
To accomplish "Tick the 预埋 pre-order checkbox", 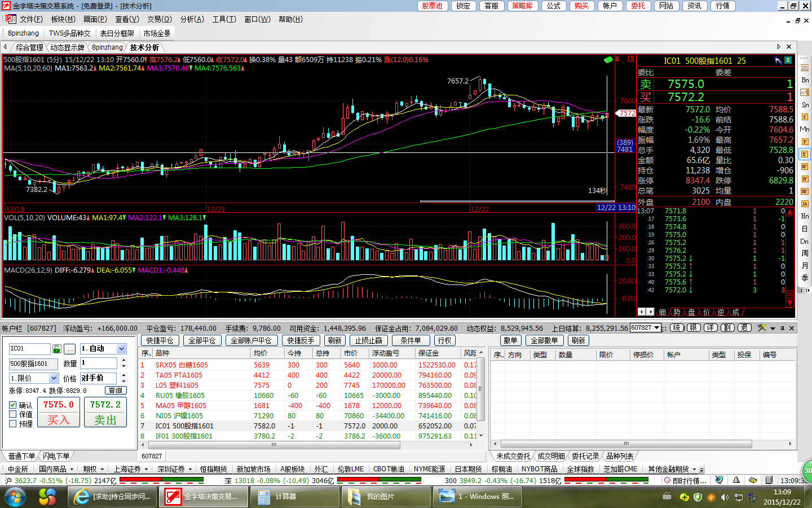I will (12, 423).
